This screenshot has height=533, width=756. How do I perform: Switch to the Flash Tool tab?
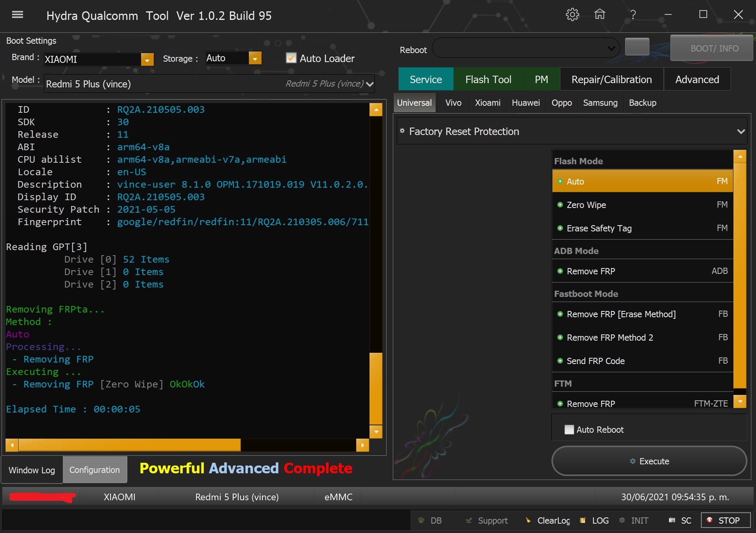[488, 80]
